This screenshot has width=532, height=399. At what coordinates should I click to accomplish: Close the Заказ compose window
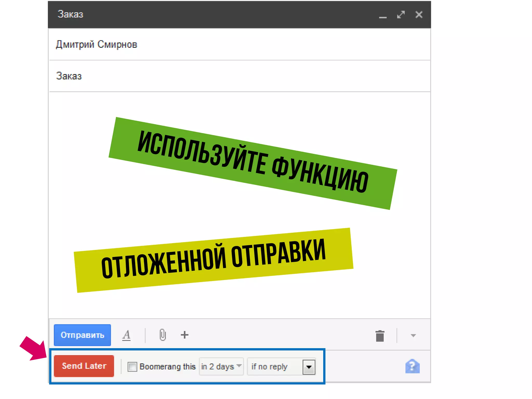click(419, 15)
